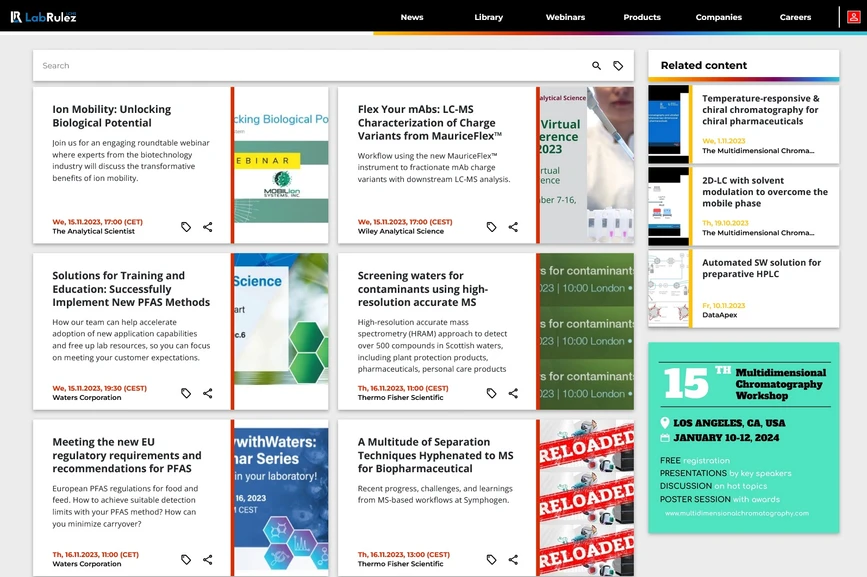The height and width of the screenshot is (577, 867).
Task: Click Waters Corporation on Meeting the new EU card
Action: pyautogui.click(x=87, y=564)
